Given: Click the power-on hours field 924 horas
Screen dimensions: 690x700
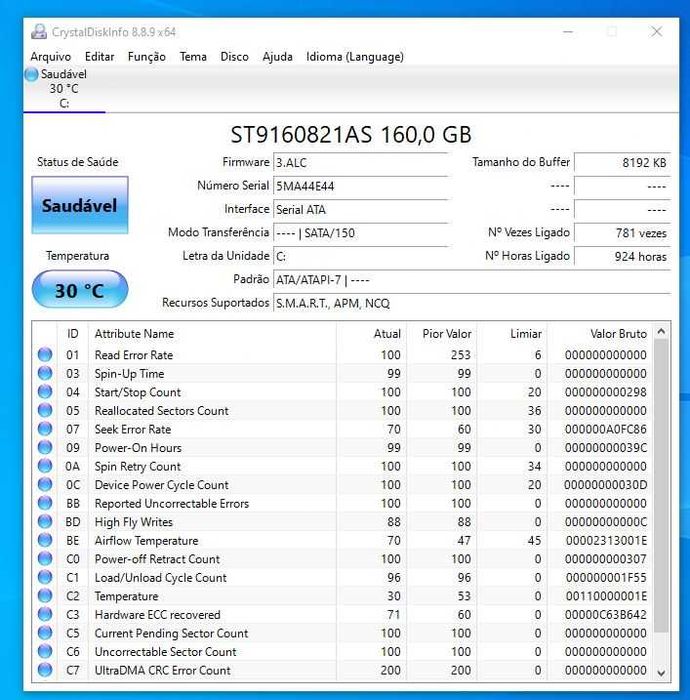Looking at the screenshot, I should pyautogui.click(x=622, y=256).
